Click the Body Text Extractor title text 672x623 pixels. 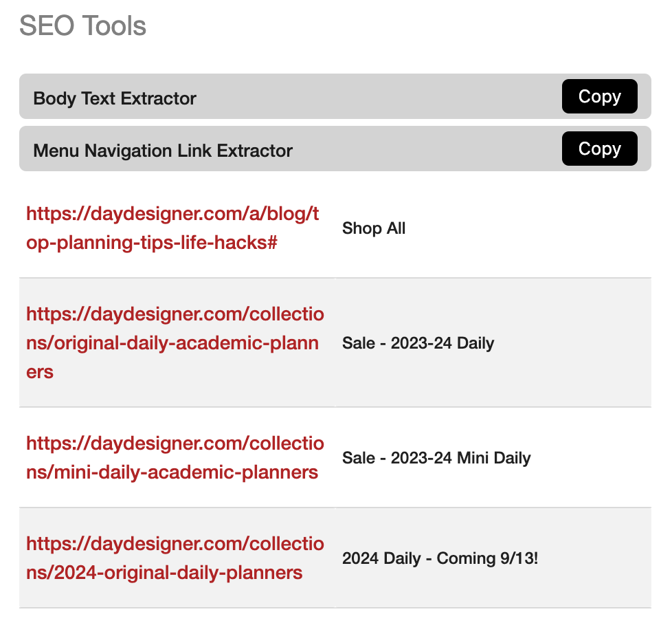pos(115,98)
